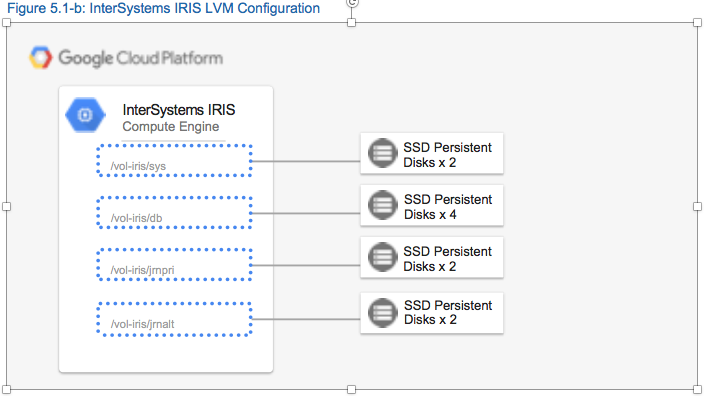Click the Google Cloud Platform text label
The width and height of the screenshot is (705, 396).
[x=140, y=58]
